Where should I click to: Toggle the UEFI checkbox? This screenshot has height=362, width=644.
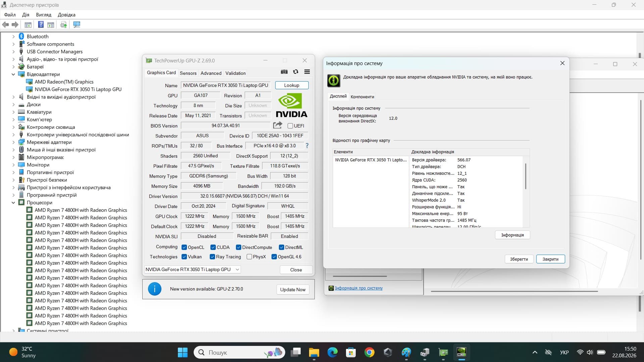click(290, 126)
